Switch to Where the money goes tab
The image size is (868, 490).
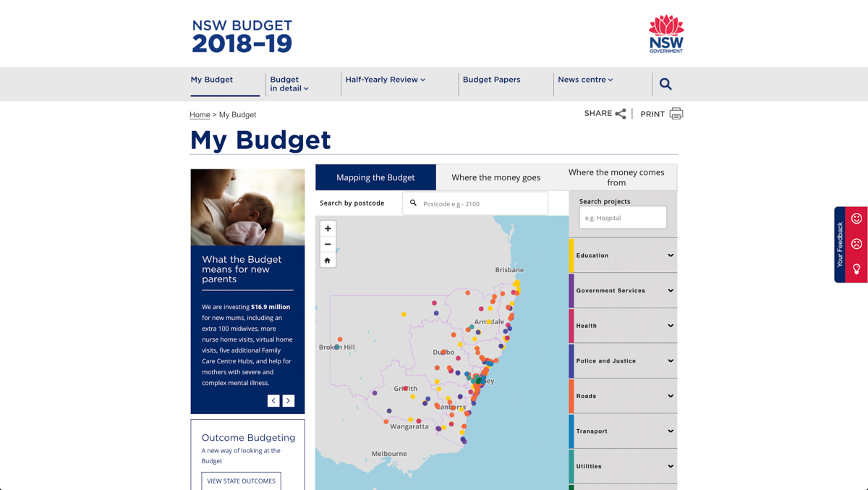click(x=496, y=177)
